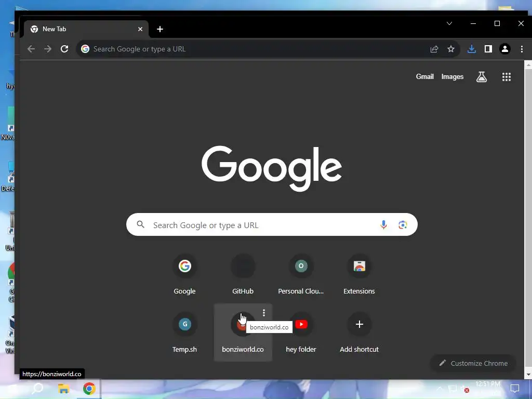Viewport: 532px width, 399px height.
Task: Open the Temp.sh shortcut tile
Action: 184,333
